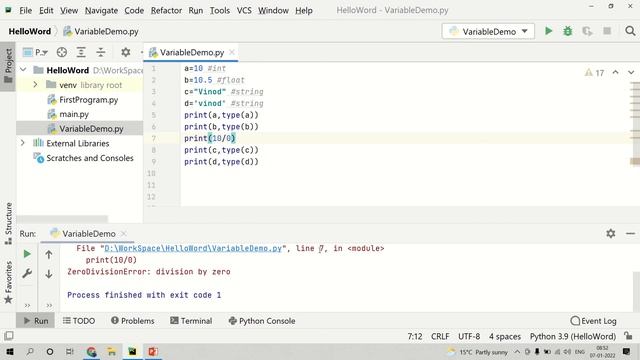Viewport: 640px width, 360px height.
Task: Open the Refactor menu
Action: coord(166,10)
